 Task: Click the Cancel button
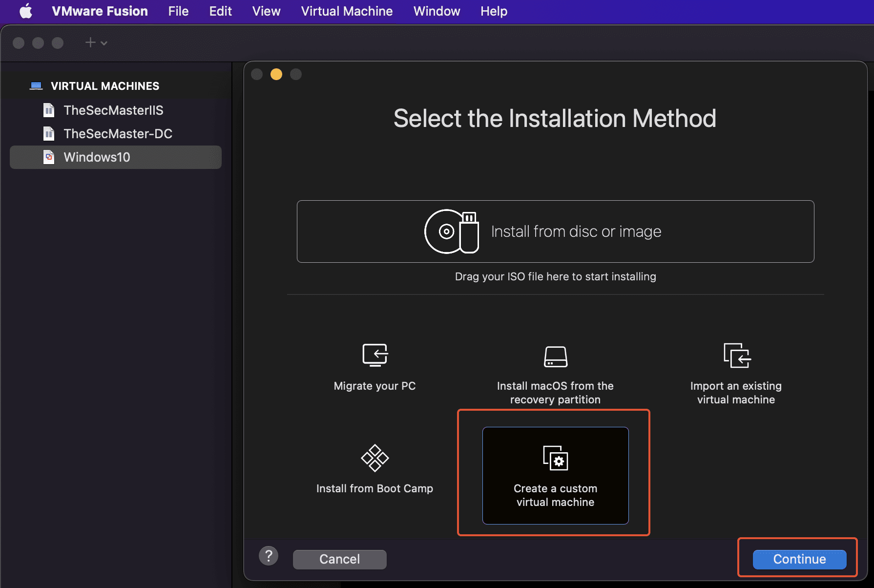coord(340,559)
